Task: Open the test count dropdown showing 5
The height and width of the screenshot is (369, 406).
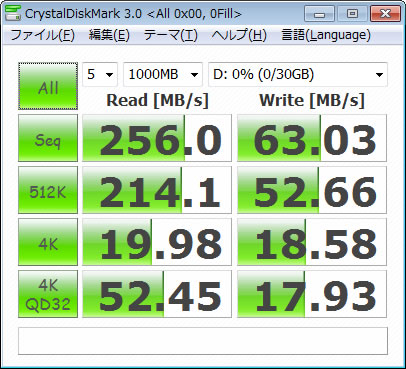Action: 100,74
